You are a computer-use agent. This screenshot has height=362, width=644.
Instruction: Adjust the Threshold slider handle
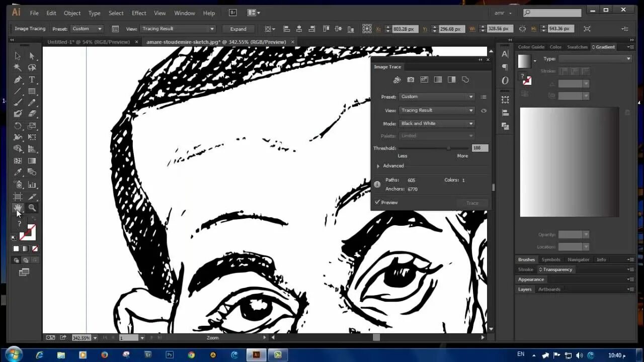(448, 148)
